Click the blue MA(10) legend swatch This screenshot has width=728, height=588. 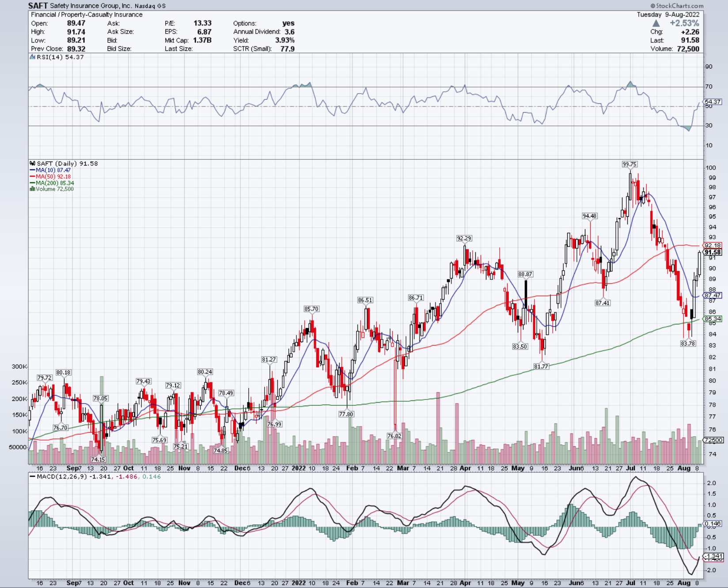(32, 170)
